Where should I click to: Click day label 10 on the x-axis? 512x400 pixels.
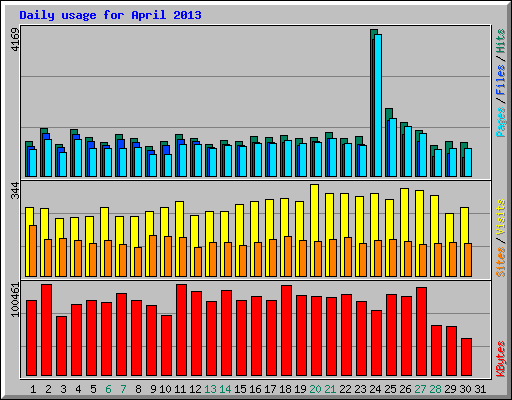click(x=165, y=389)
